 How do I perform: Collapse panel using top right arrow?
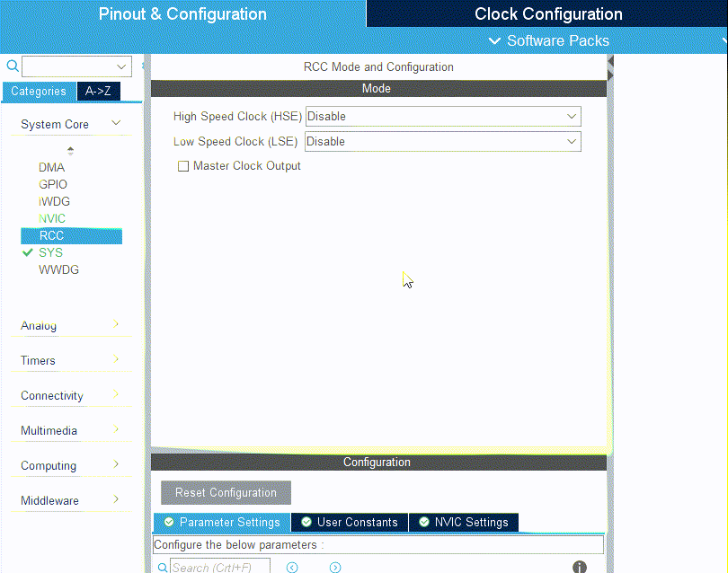point(610,61)
